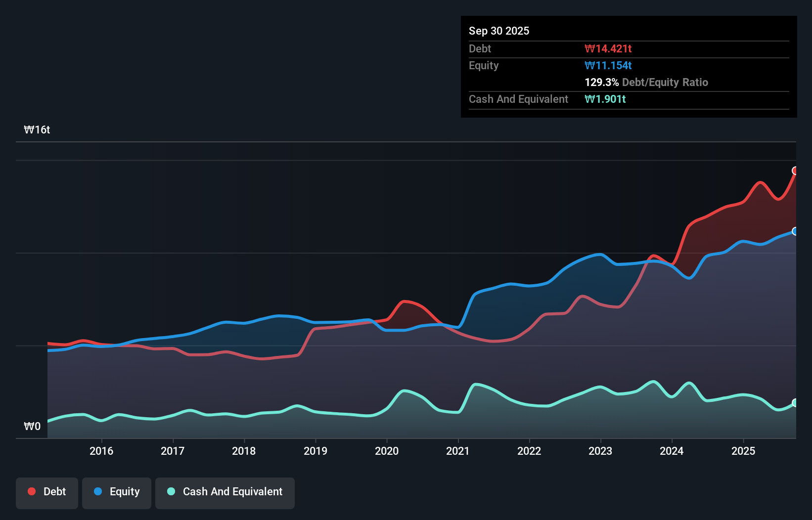Click the ₩1.901t cash value in tooltip

pyautogui.click(x=605, y=99)
